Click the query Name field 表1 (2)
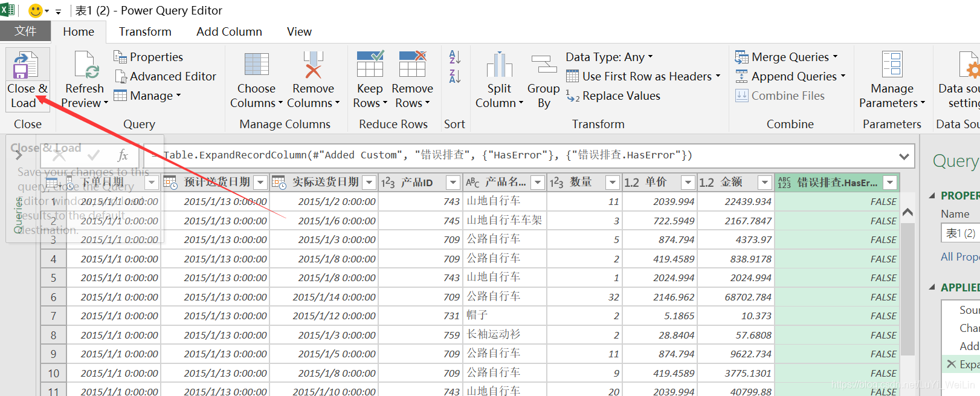 click(961, 233)
